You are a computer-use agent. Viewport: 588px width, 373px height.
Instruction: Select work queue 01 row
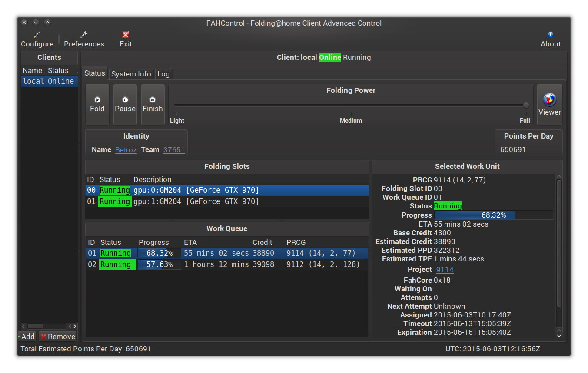pyautogui.click(x=227, y=253)
